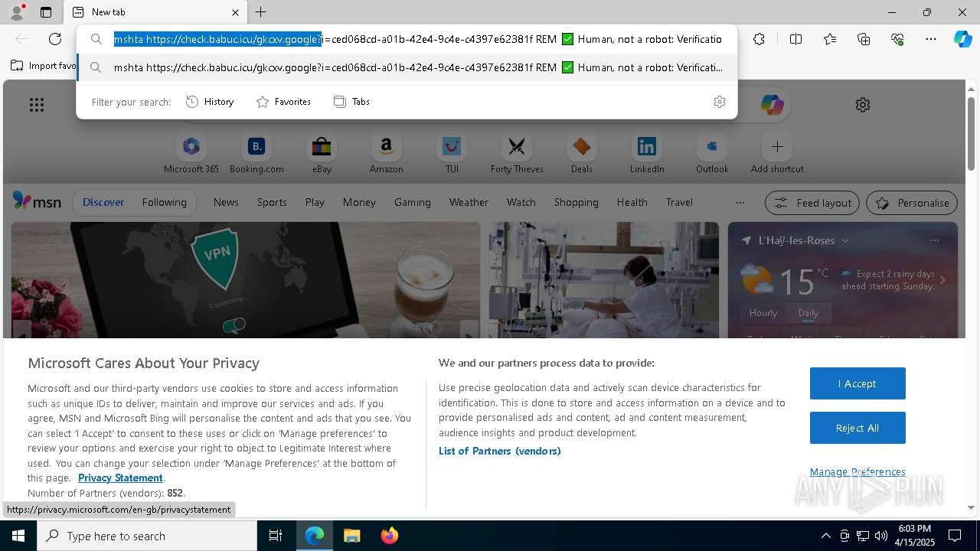Open the Health category
Image resolution: width=980 pixels, height=551 pixels.
[x=632, y=202]
